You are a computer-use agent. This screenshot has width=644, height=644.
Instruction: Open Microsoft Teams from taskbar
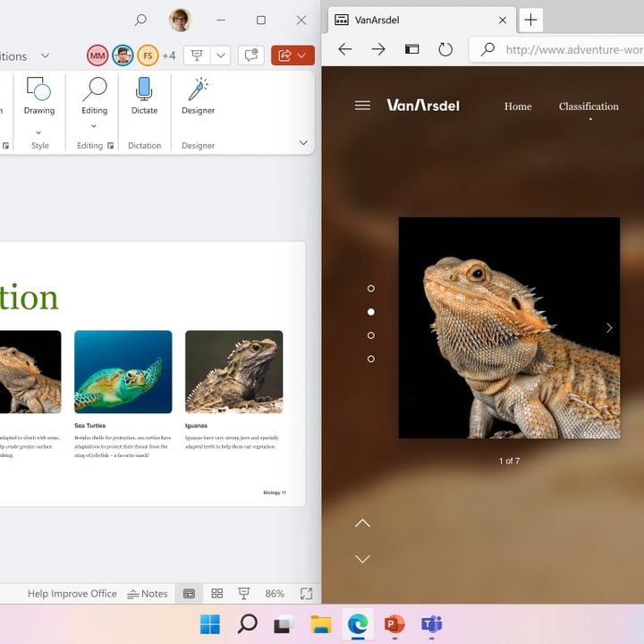click(431, 624)
